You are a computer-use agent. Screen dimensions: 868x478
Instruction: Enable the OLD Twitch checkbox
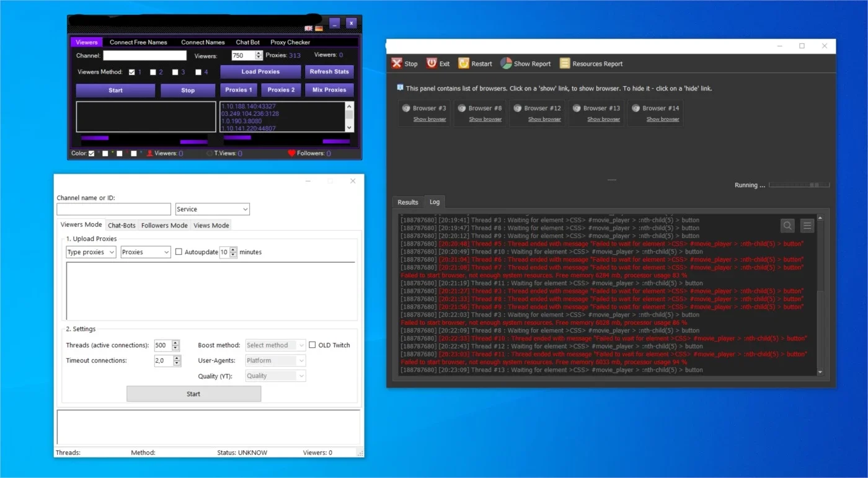[312, 345]
